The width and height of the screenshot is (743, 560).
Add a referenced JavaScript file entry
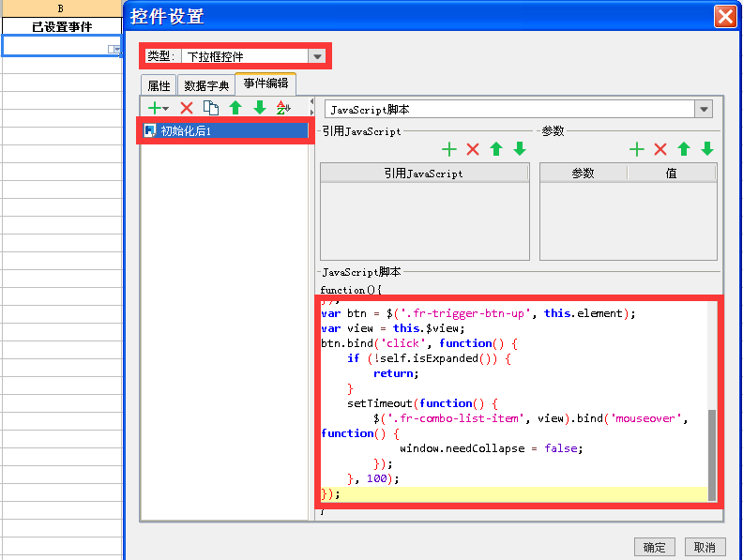coord(449,149)
